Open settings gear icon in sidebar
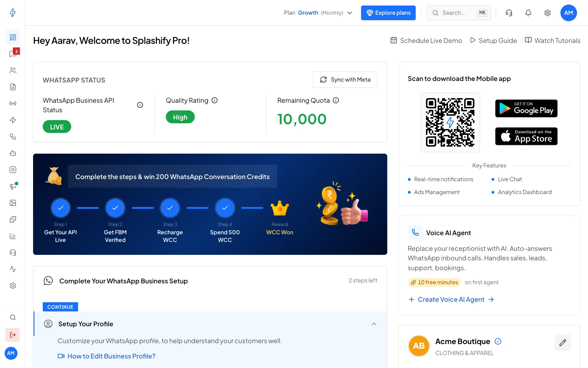Image resolution: width=588 pixels, height=368 pixels. (13, 286)
